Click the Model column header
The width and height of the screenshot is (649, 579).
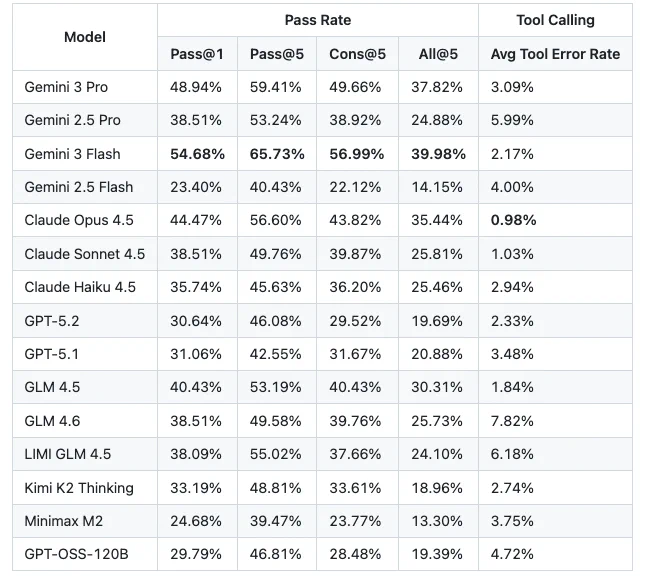tap(85, 37)
